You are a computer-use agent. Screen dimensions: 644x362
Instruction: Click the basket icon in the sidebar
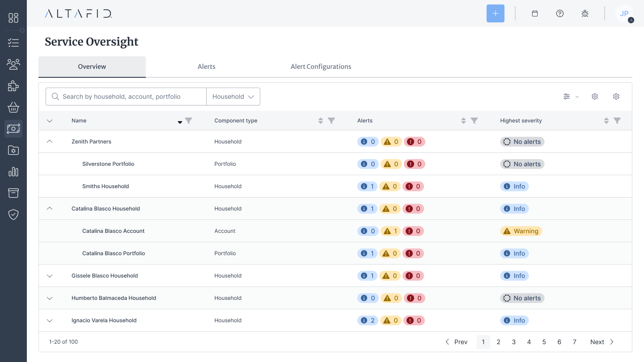[x=13, y=107]
